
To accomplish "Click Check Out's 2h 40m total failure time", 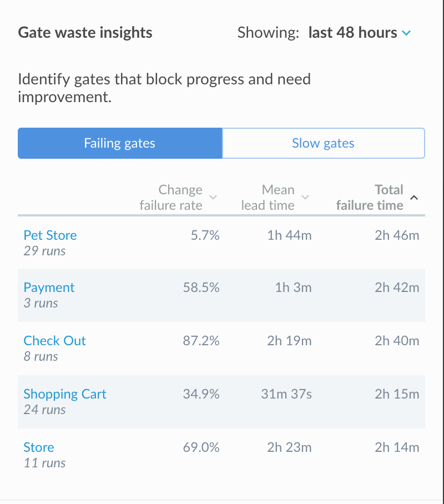I will [397, 341].
